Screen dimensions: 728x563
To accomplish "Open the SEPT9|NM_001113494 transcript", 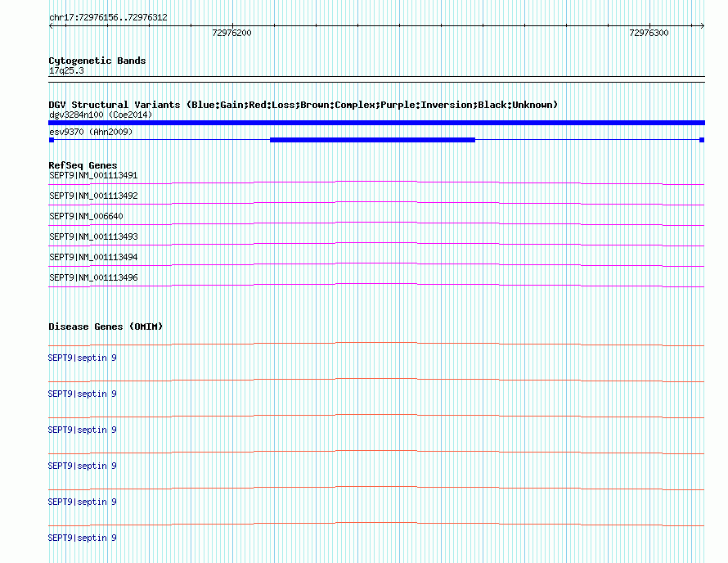I will pos(93,257).
